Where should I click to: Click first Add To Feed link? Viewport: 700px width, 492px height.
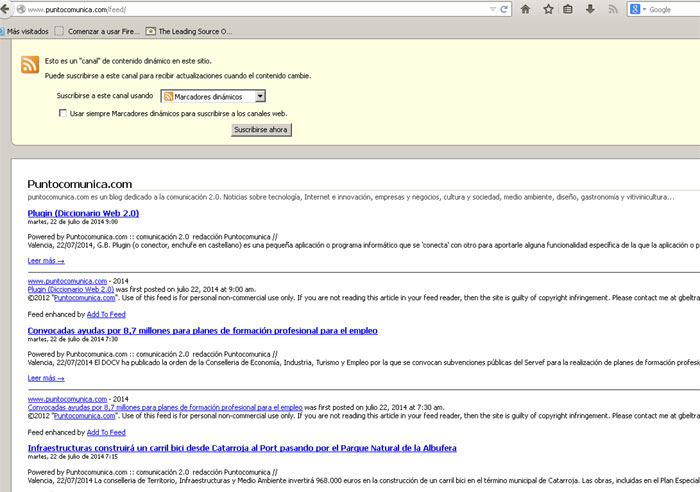pyautogui.click(x=106, y=314)
